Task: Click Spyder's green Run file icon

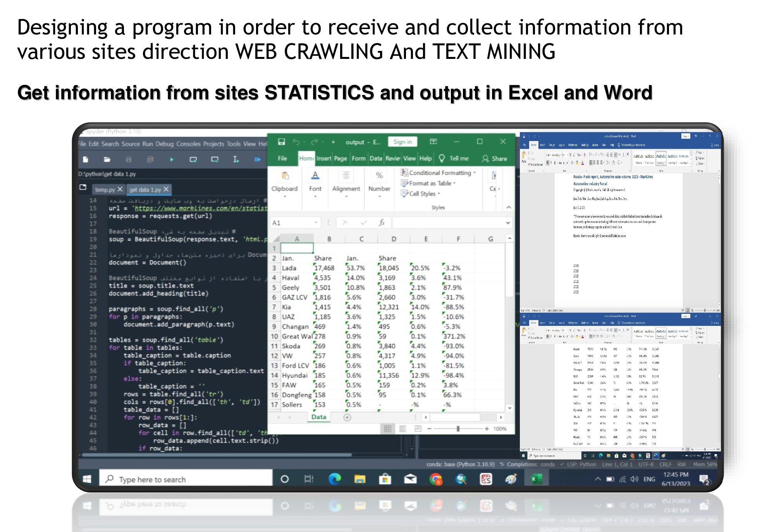Action: point(172,159)
